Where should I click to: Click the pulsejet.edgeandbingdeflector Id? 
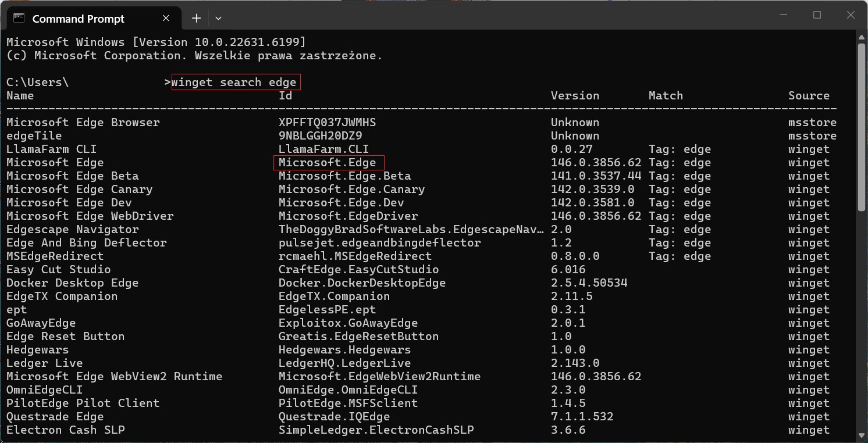(379, 243)
